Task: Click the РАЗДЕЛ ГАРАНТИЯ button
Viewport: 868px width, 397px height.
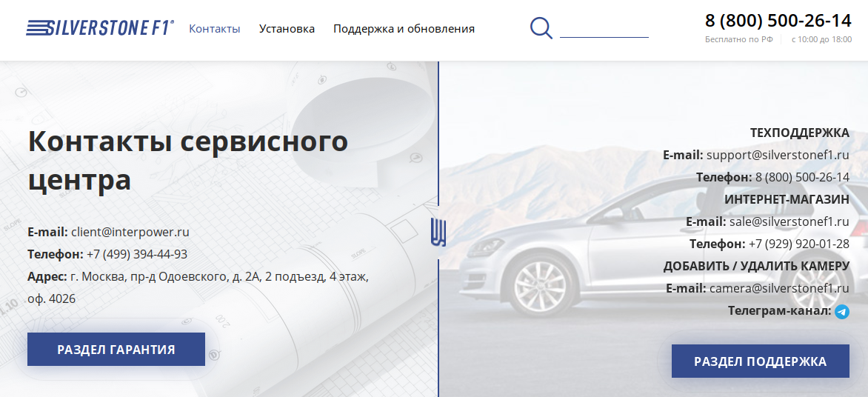Action: [116, 350]
